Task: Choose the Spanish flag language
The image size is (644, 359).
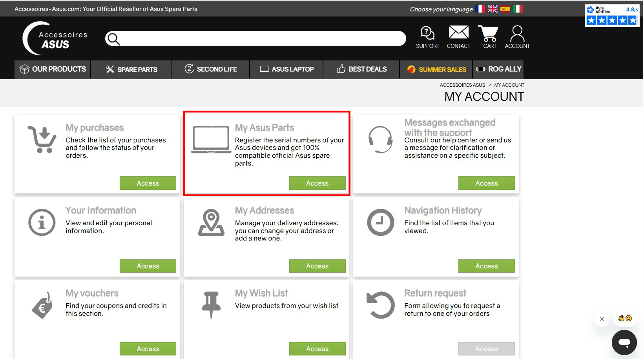Action: click(x=505, y=9)
